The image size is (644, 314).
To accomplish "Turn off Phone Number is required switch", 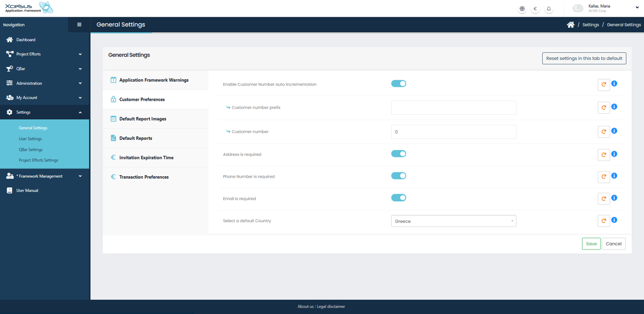I will coord(398,176).
